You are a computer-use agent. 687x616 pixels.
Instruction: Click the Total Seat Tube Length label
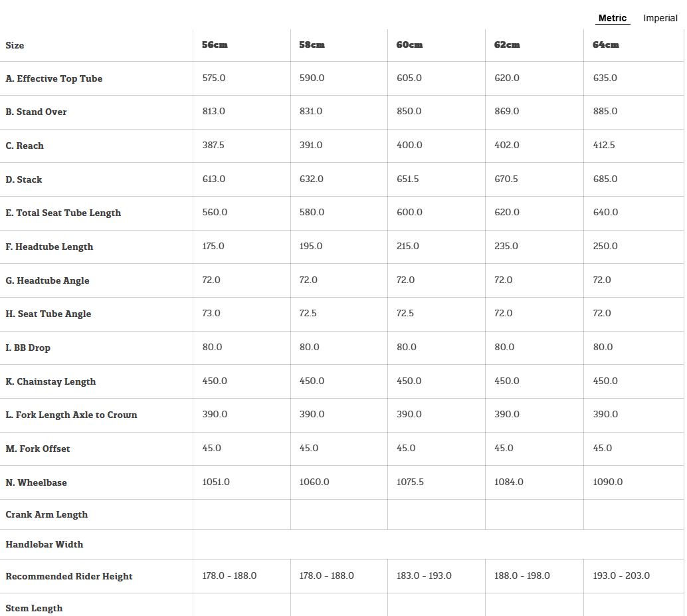point(63,213)
